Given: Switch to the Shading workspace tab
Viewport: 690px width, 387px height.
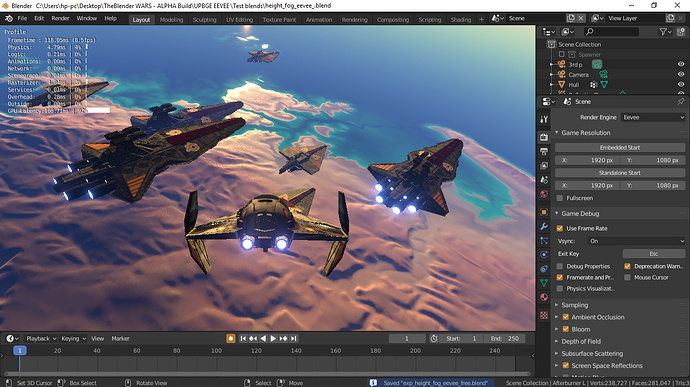Looking at the screenshot, I should point(461,20).
